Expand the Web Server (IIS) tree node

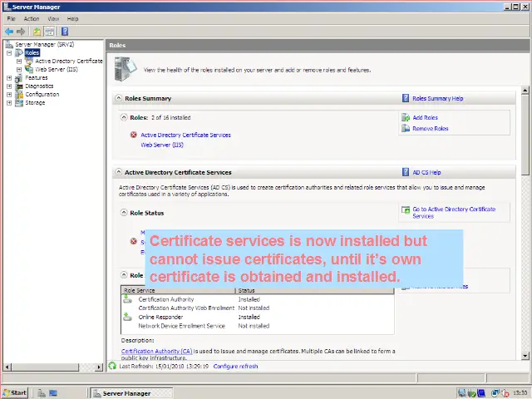(19, 69)
